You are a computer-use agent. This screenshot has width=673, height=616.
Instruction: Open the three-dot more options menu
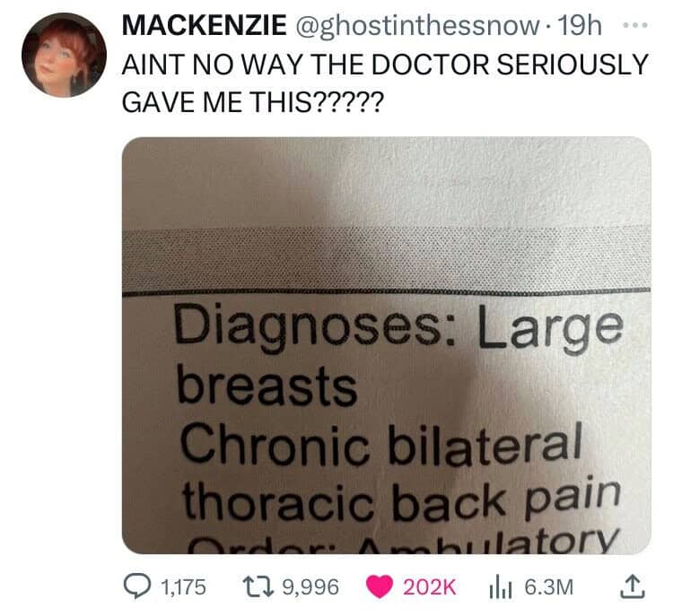pyautogui.click(x=635, y=26)
